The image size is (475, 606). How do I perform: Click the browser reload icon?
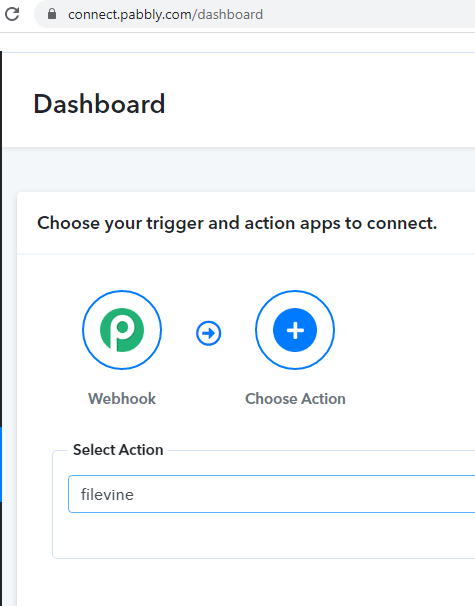pyautogui.click(x=12, y=14)
